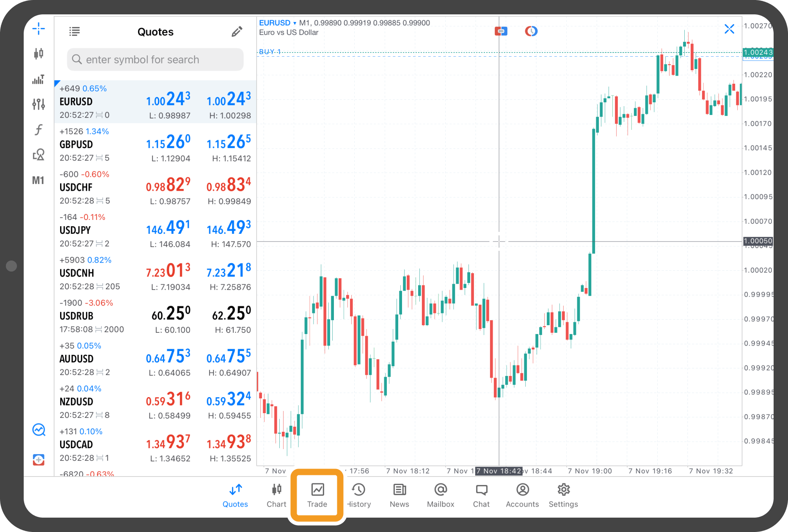Image resolution: width=788 pixels, height=532 pixels.
Task: Open chart settings sliders icon
Action: point(39,104)
